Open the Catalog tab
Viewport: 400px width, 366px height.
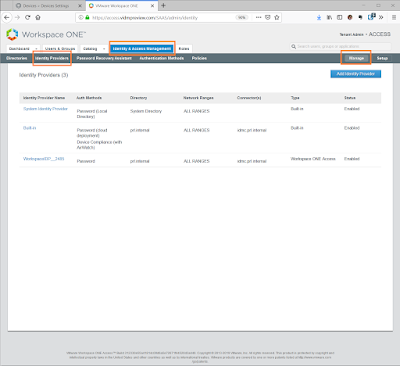click(x=90, y=49)
